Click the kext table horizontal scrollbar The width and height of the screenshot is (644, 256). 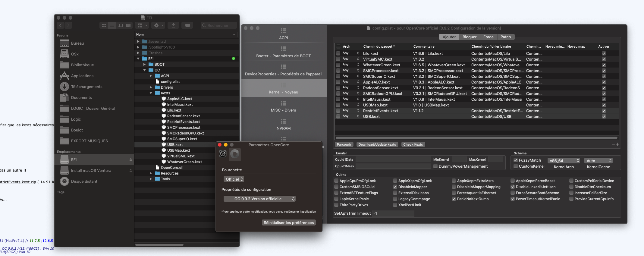coord(477,138)
